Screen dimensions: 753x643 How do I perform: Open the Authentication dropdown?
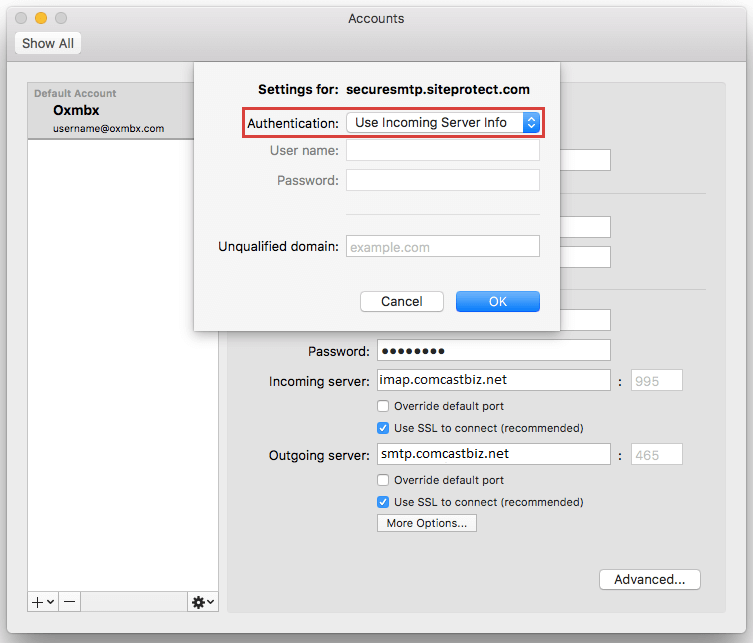[442, 123]
